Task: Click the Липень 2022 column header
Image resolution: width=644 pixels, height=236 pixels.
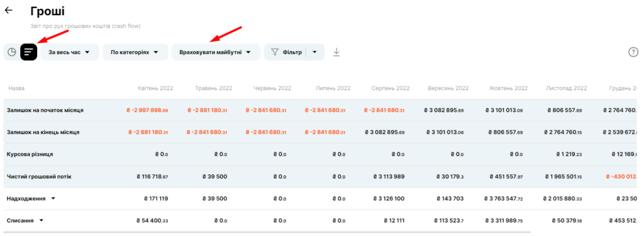Action: pos(333,88)
